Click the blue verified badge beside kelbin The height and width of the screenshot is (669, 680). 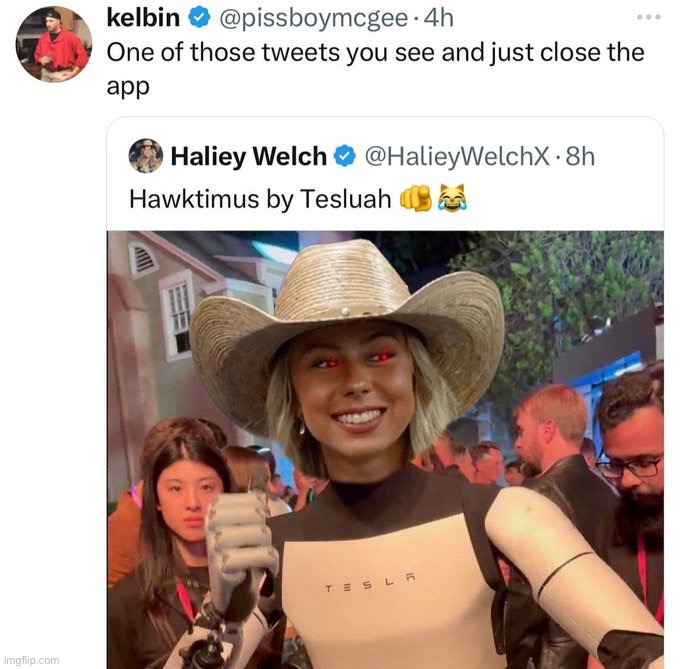click(199, 18)
